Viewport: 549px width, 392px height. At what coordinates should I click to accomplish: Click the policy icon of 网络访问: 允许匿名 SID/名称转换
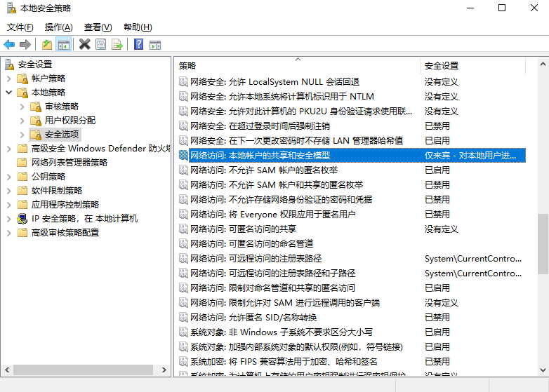[183, 318]
